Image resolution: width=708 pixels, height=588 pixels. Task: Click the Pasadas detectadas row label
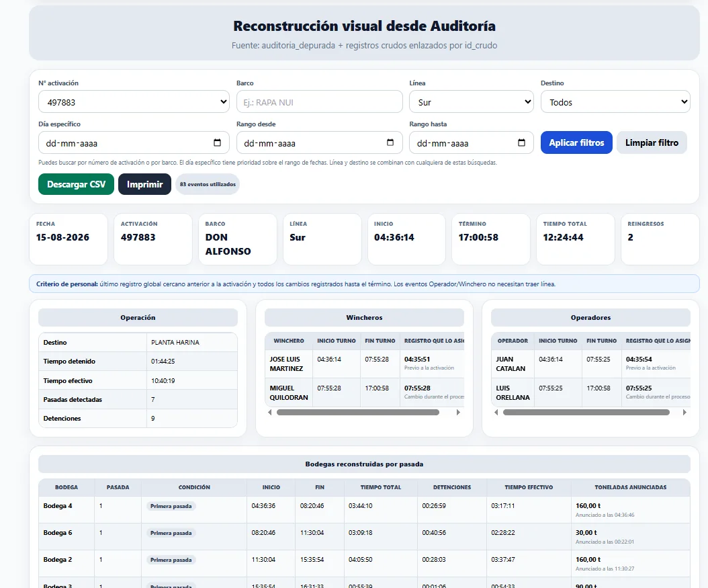[x=73, y=400]
